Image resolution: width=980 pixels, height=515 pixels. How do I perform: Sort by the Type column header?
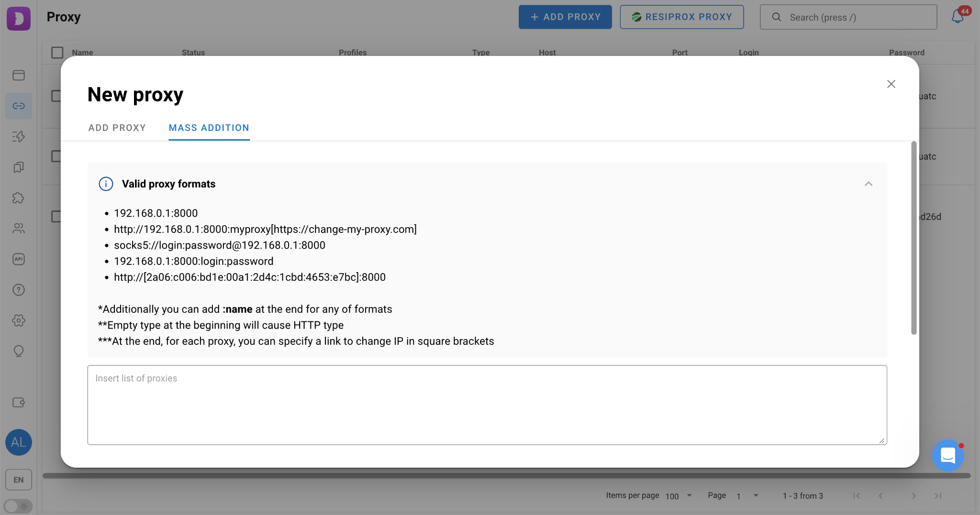[x=481, y=53]
